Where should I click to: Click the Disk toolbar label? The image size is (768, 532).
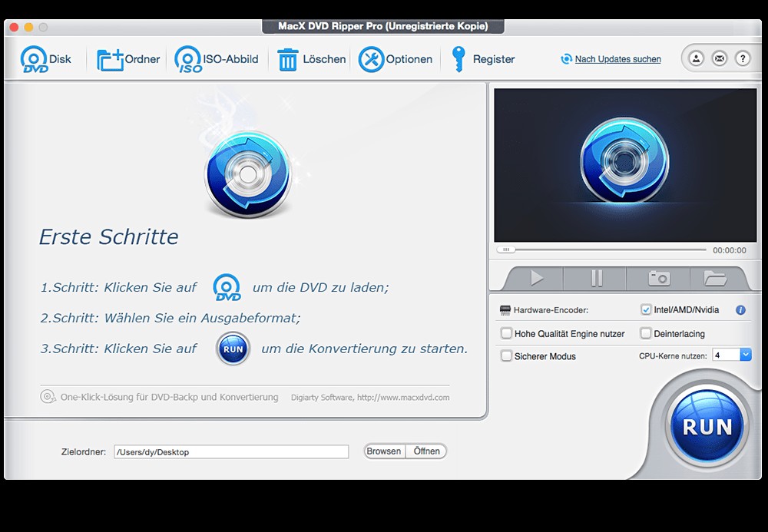coord(60,59)
